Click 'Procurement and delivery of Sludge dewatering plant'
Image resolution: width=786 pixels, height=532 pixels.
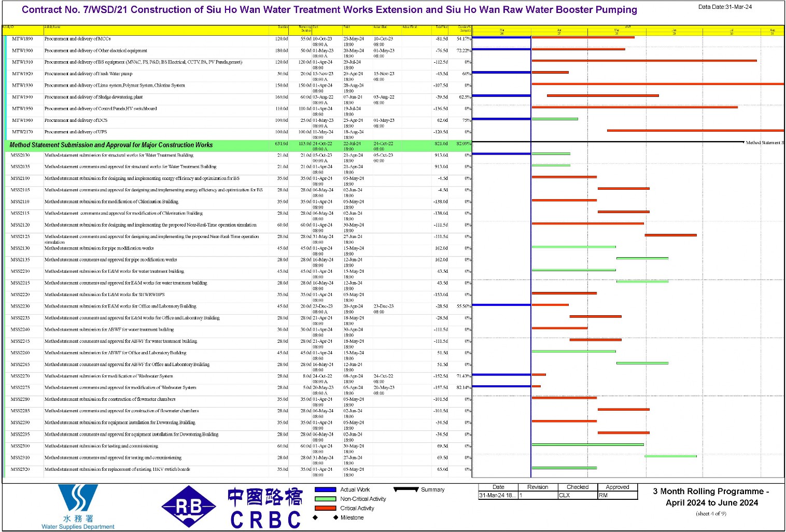coord(93,97)
